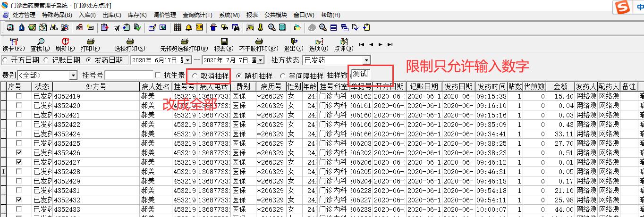Screen dimensions: 644x217
Task: Select prescription number cell 4352422
Action: [96, 124]
